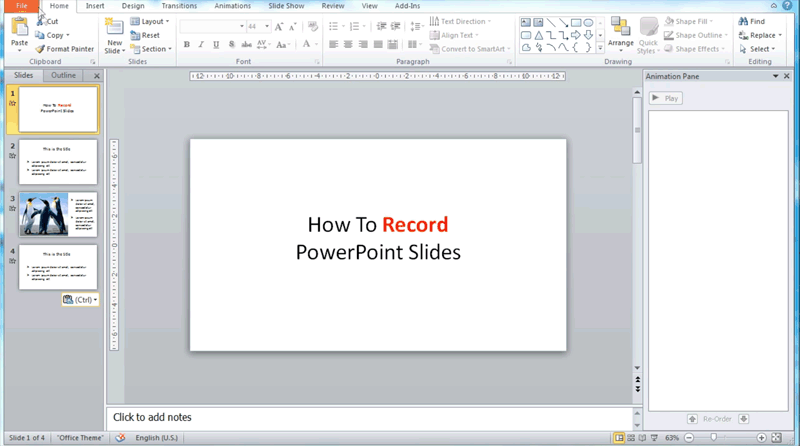Expand the Layout dropdown in Slides group
Viewport: 800px width, 446px height.
tap(150, 21)
